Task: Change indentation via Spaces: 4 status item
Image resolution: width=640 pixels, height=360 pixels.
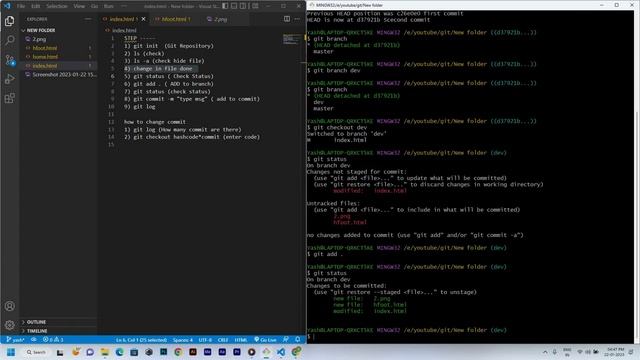Action: point(182,340)
